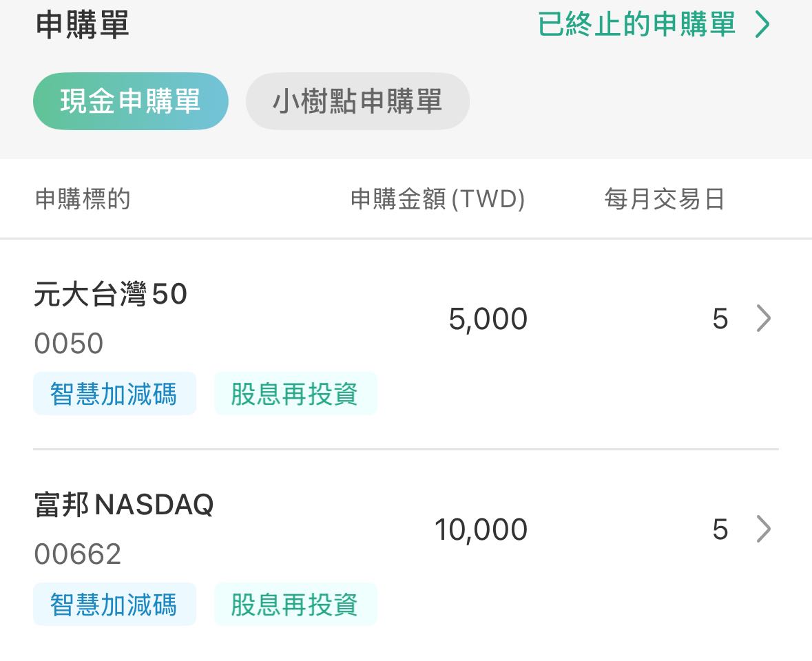This screenshot has width=812, height=661.
Task: Tap the 智慧加減碼 tag on 富邦NASDAQ
Action: tap(114, 604)
